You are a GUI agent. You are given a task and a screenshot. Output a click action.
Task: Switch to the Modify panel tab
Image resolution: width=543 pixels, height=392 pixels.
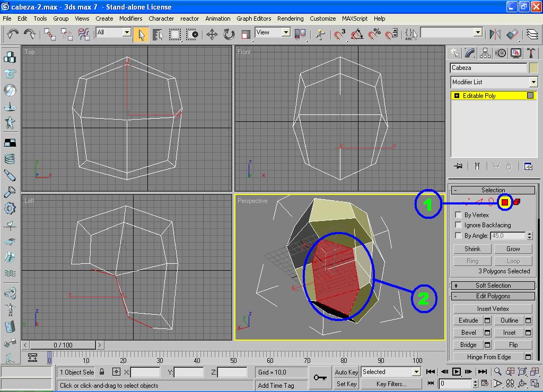(x=470, y=53)
